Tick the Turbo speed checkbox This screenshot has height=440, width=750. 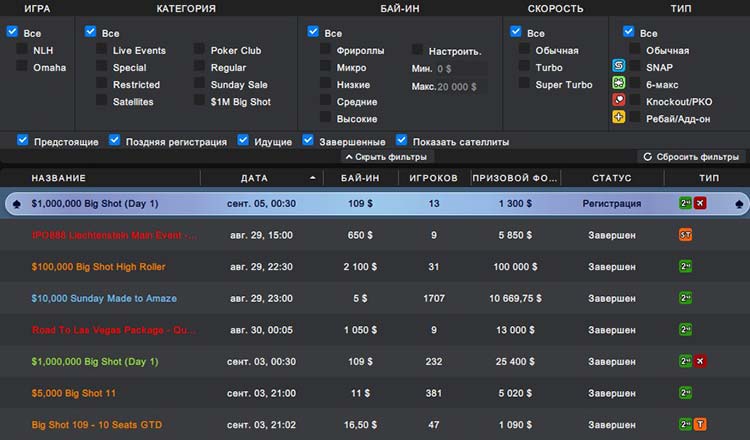point(525,68)
